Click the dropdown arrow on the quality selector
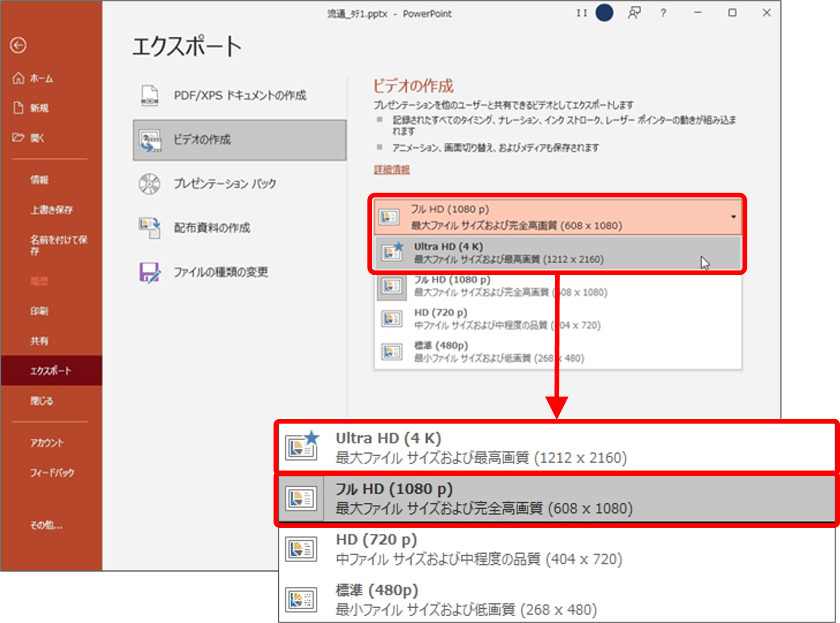The height and width of the screenshot is (623, 840). pos(733,217)
